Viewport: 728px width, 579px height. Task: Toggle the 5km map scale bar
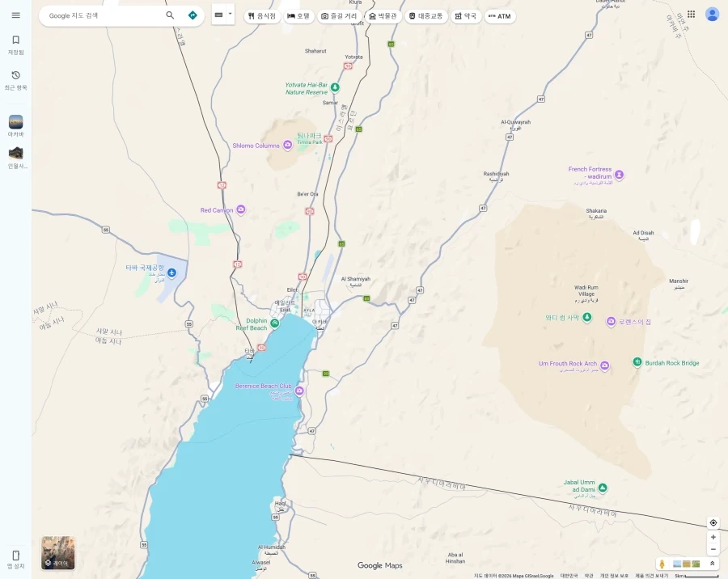click(x=696, y=576)
